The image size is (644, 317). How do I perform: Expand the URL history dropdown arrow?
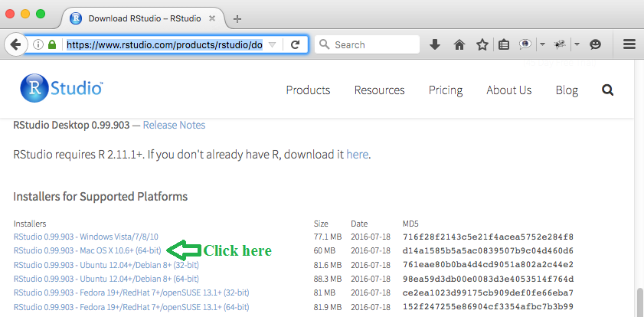(x=272, y=44)
